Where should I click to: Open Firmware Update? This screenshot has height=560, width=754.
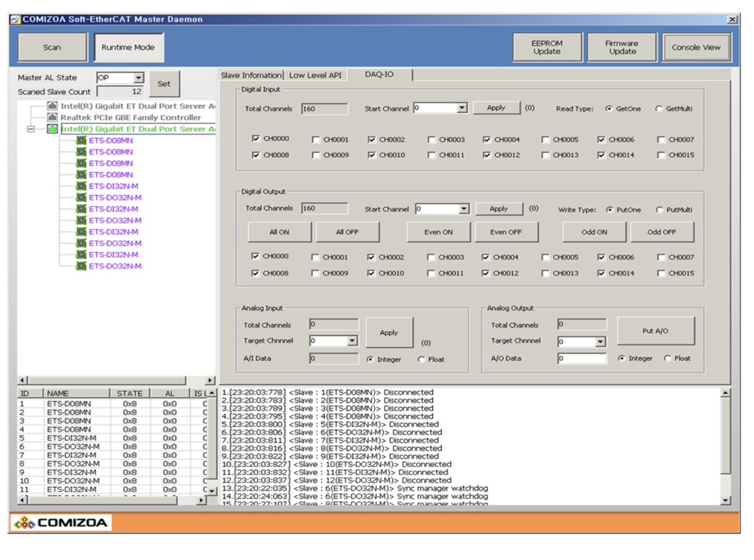[x=622, y=47]
